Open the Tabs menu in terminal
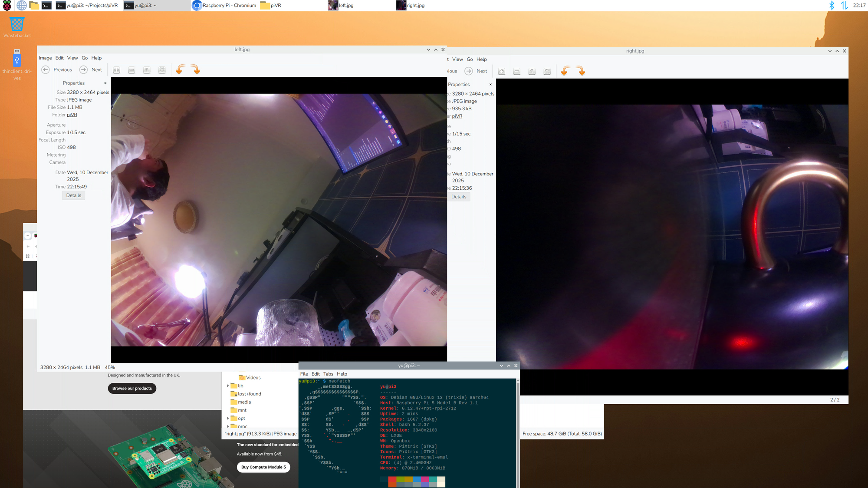Image resolution: width=868 pixels, height=488 pixels. coord(328,374)
